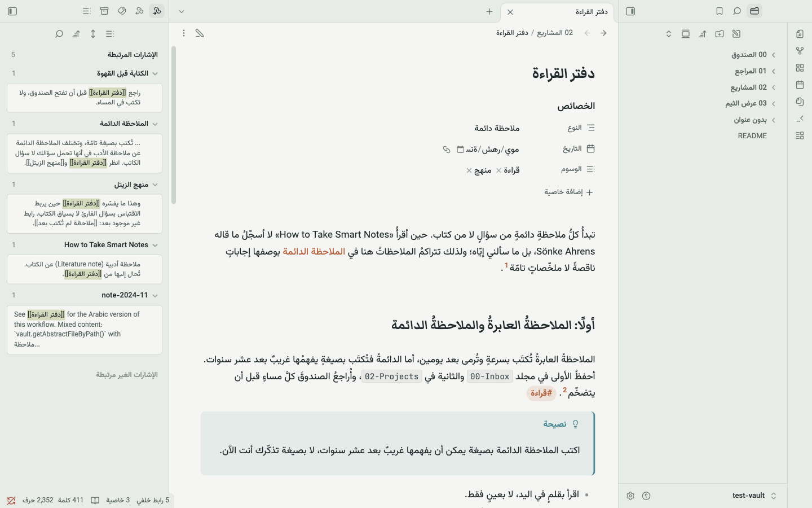Open the tags panel tab

pyautogui.click(x=122, y=11)
